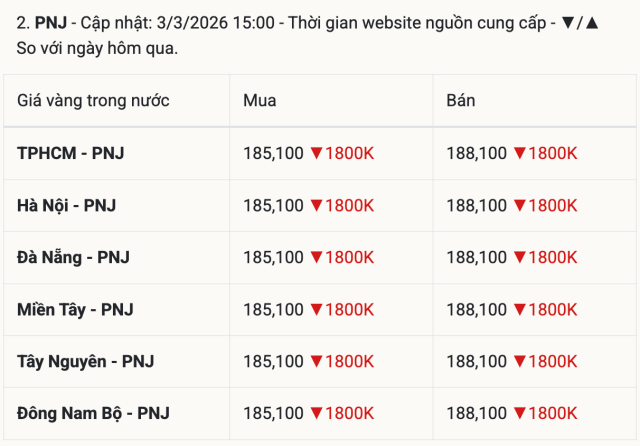Click the red down arrow in TPHCM Bán cell
The height and width of the screenshot is (446, 640).
(519, 154)
